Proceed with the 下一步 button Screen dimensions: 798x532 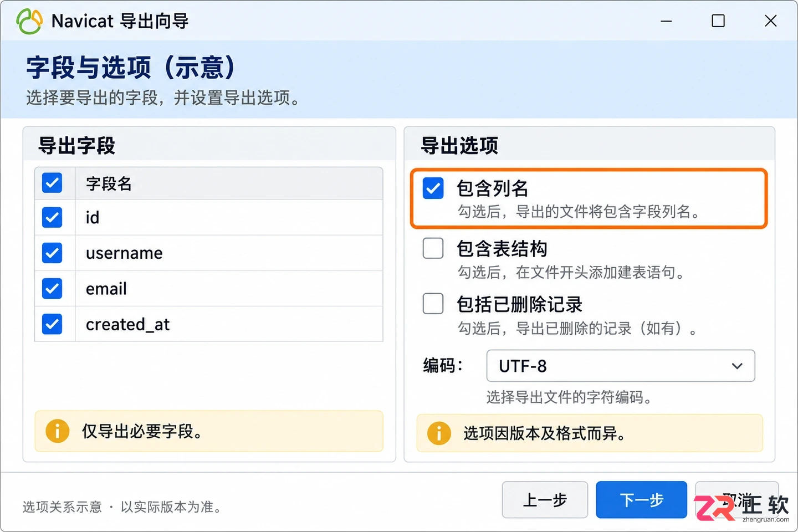click(641, 500)
